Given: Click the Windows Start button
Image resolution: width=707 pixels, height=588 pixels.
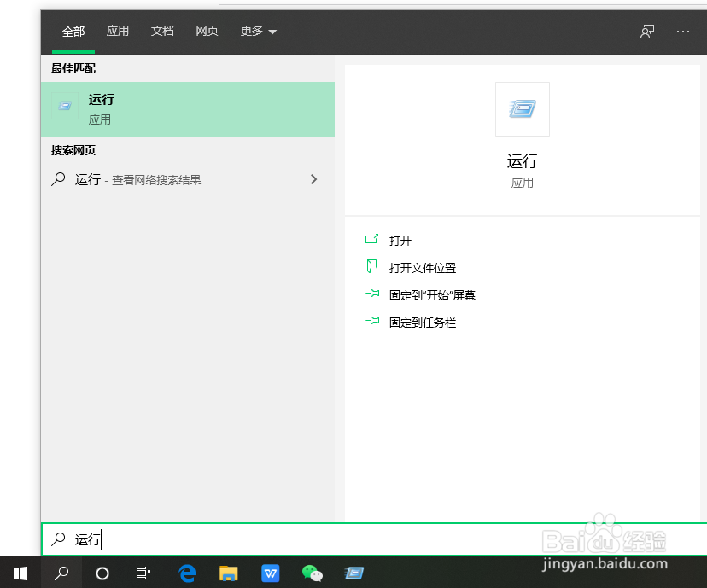Looking at the screenshot, I should [x=20, y=573].
